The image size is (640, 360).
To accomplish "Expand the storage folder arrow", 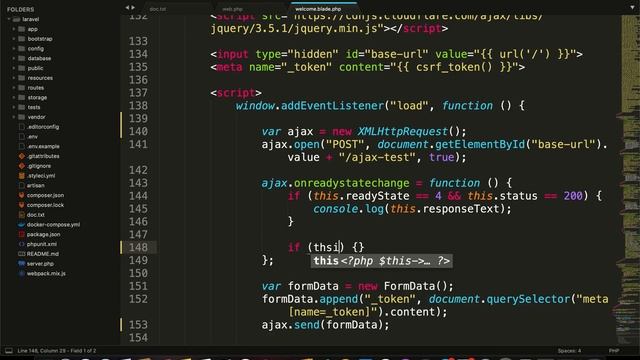I will [x=14, y=98].
